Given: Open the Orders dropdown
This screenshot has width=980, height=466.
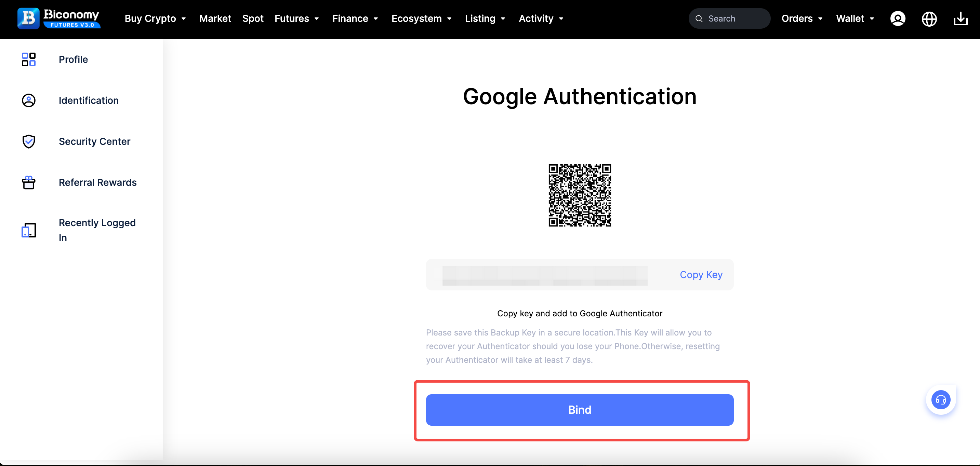Looking at the screenshot, I should tap(802, 19).
